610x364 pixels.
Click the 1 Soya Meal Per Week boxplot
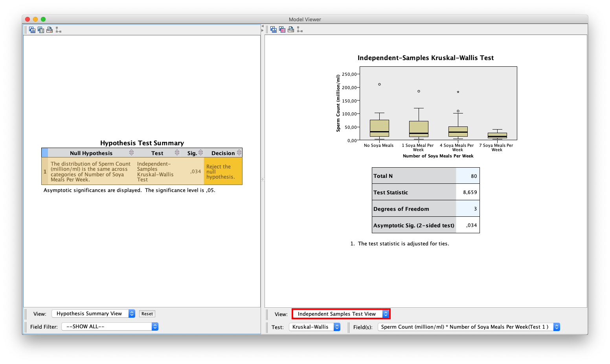[x=419, y=129]
